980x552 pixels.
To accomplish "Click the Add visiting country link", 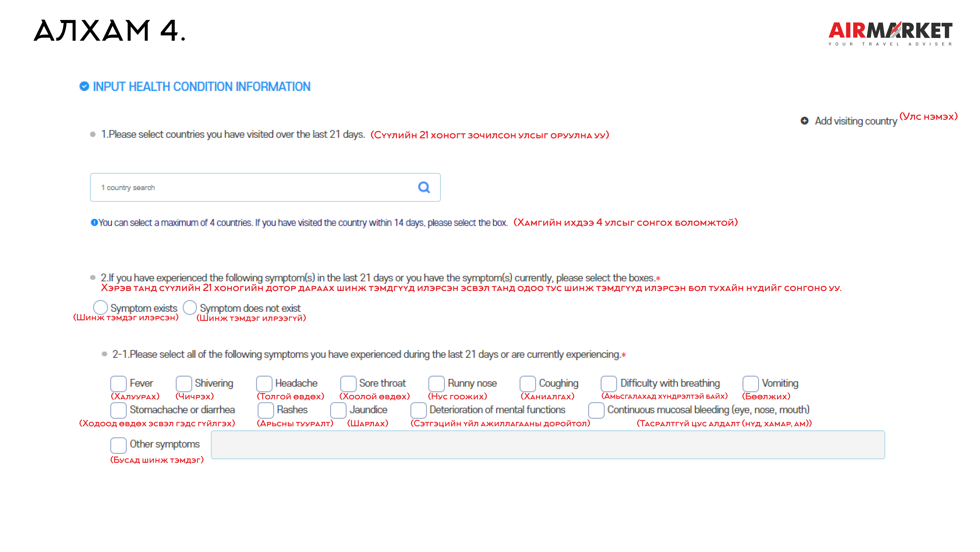I will click(x=856, y=121).
